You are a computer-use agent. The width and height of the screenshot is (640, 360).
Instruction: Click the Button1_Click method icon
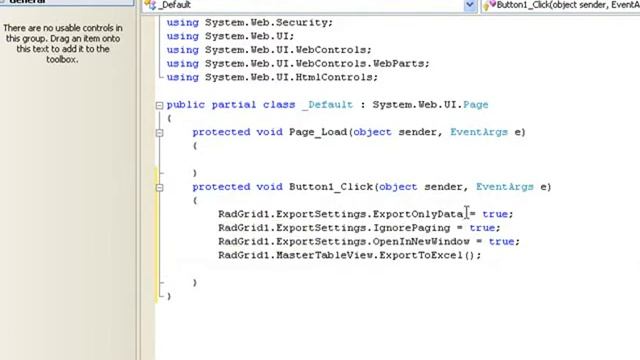pyautogui.click(x=489, y=5)
